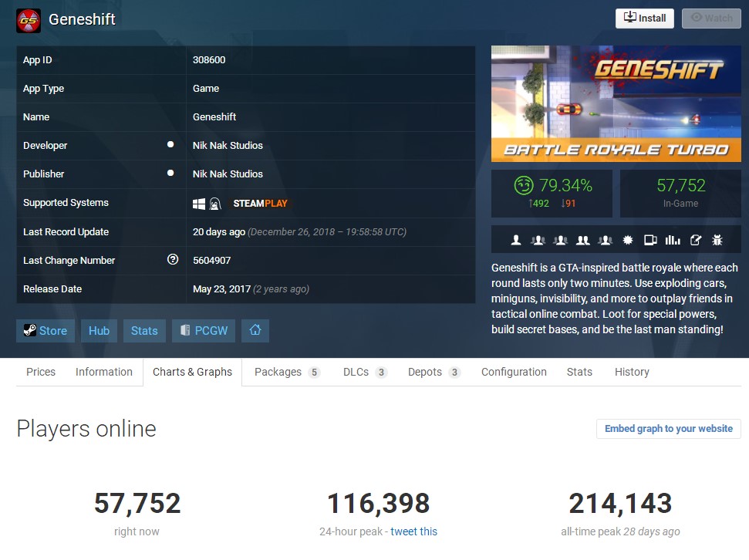Click the bug category icon

[717, 240]
